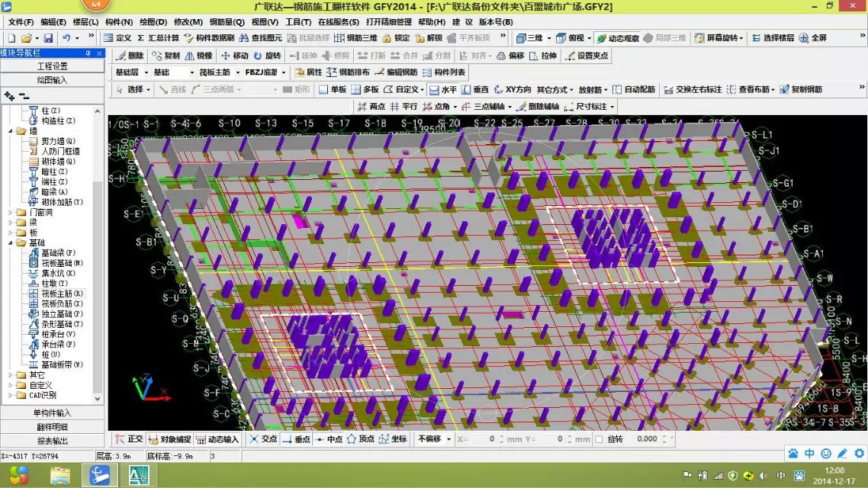Open 钢筋排布 rebar layout
Image resolution: width=868 pixels, height=488 pixels.
[349, 72]
